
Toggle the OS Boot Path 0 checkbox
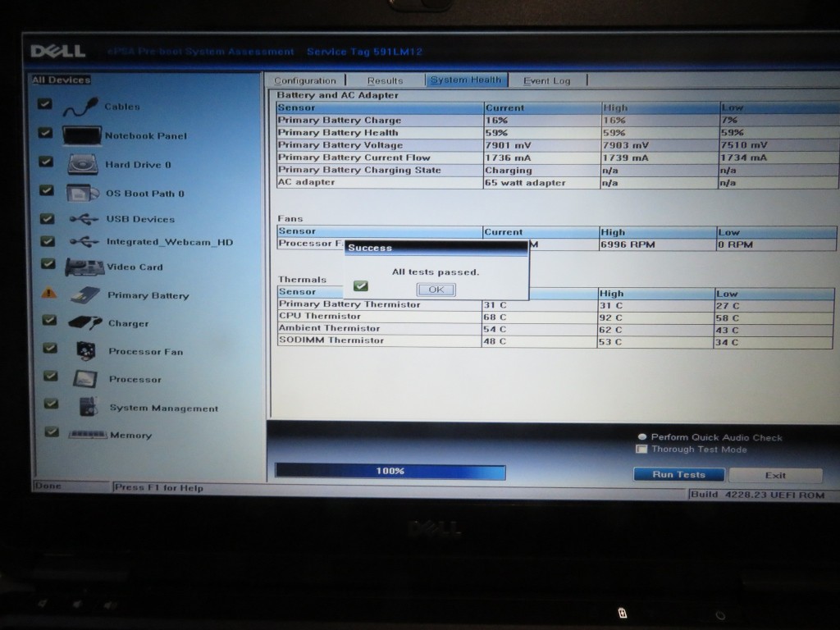(47, 190)
